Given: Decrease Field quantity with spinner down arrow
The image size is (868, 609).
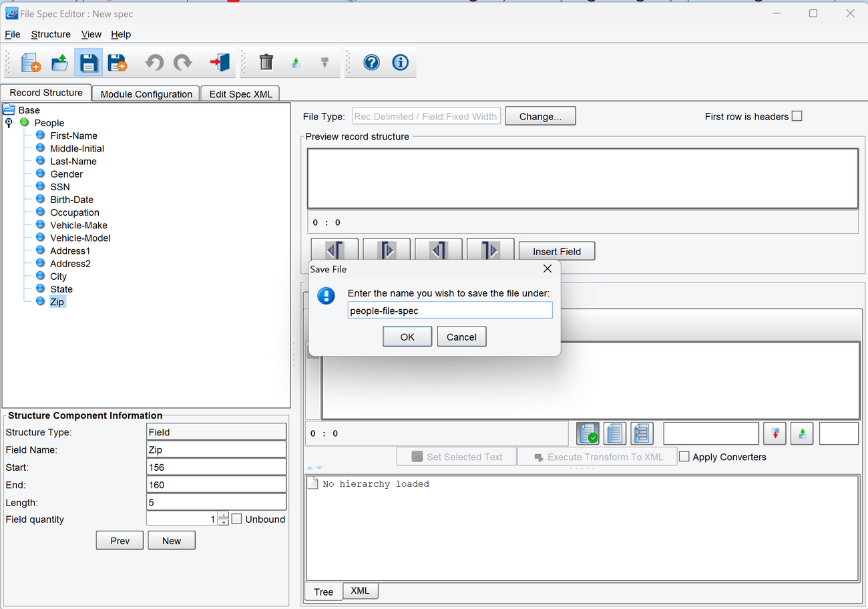Looking at the screenshot, I should coord(224,522).
